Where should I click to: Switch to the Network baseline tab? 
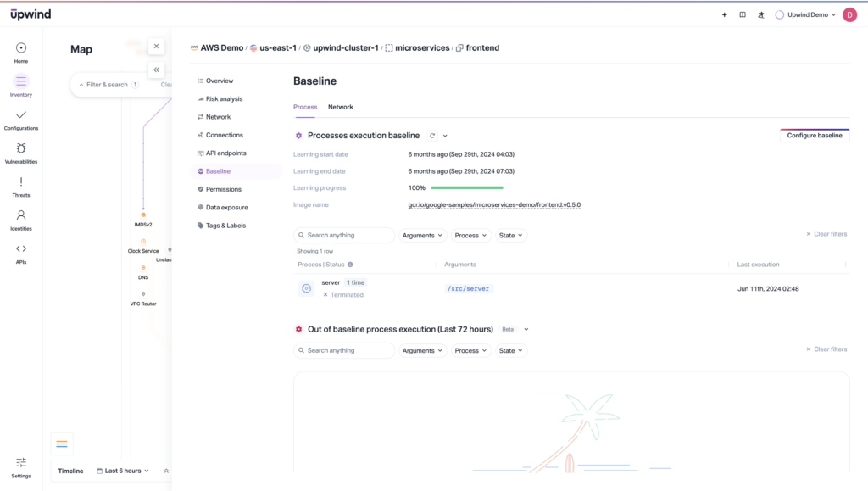340,107
